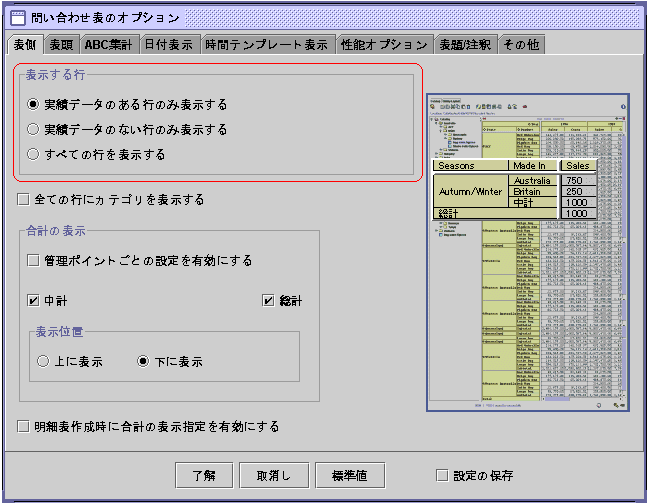The image size is (647, 504).
Task: Select the その他 tab
Action: [521, 44]
